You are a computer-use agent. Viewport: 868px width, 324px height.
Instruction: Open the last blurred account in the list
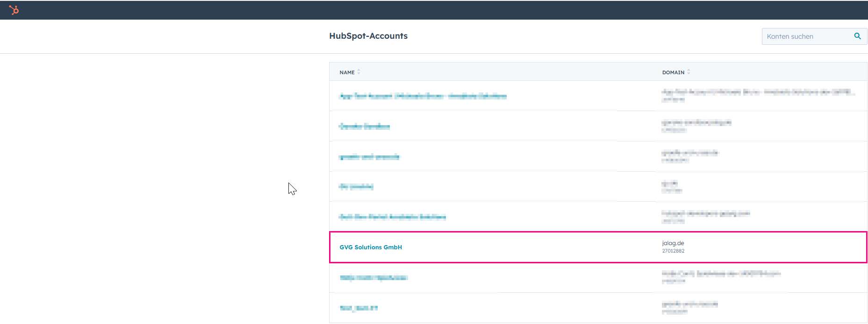tap(359, 308)
